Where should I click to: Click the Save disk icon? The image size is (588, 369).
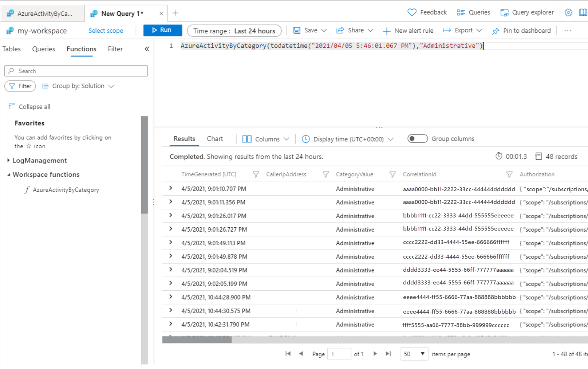[x=297, y=31]
